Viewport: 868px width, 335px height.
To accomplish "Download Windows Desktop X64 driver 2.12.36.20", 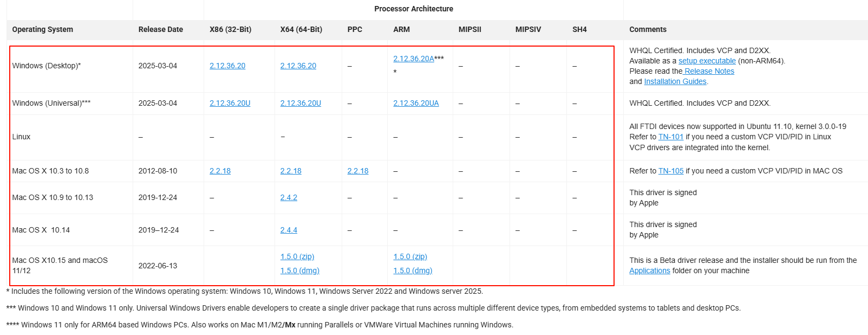I will (298, 66).
